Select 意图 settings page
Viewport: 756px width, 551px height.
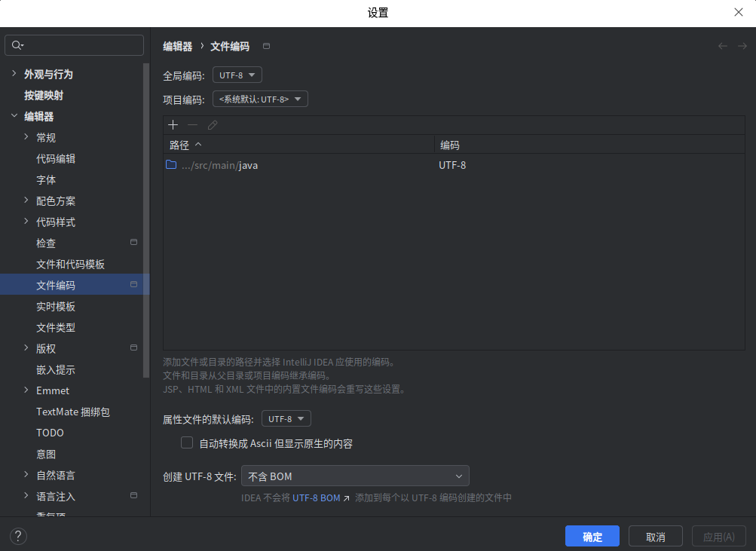pyautogui.click(x=46, y=454)
